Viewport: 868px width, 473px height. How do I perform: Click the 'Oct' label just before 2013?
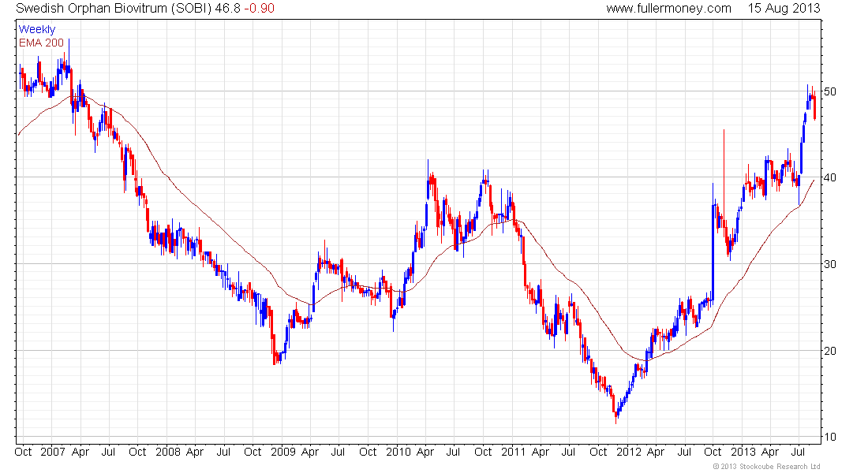[713, 452]
